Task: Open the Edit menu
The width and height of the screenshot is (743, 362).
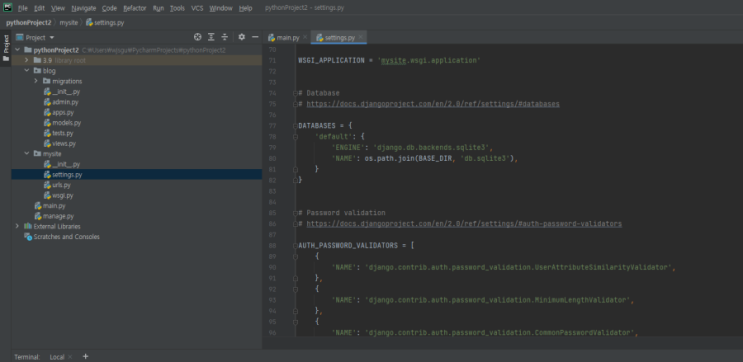Action: click(40, 8)
